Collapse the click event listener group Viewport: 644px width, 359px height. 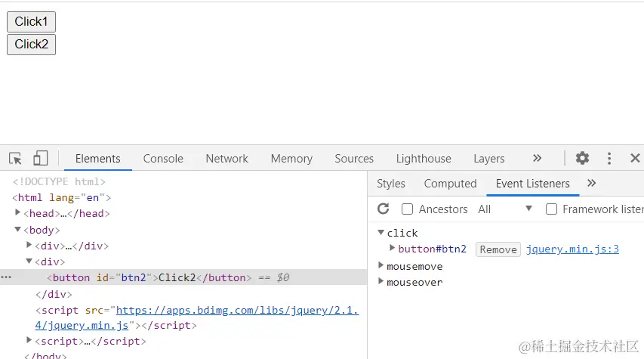tap(381, 233)
